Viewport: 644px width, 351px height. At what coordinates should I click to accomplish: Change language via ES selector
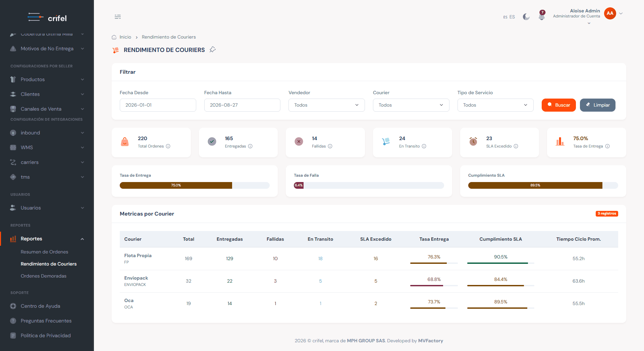509,17
